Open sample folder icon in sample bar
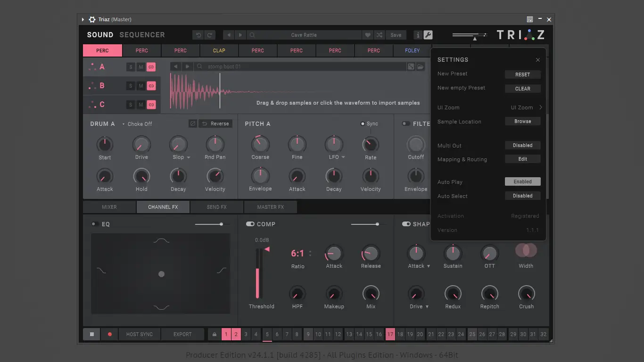644x362 pixels. (421, 66)
